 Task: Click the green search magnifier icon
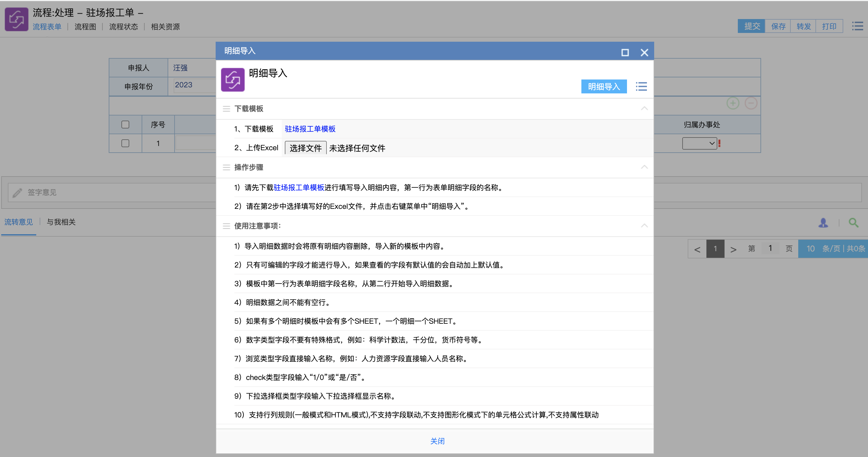pos(853,222)
